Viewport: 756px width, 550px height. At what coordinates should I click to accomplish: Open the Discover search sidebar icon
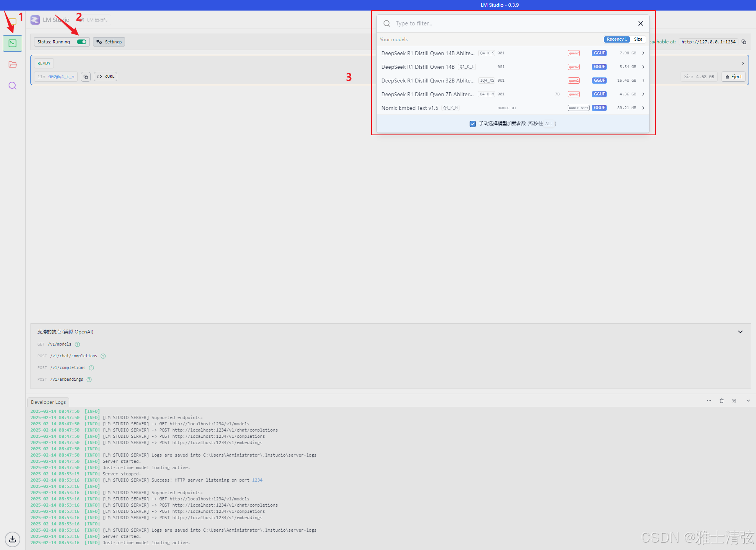tap(13, 86)
